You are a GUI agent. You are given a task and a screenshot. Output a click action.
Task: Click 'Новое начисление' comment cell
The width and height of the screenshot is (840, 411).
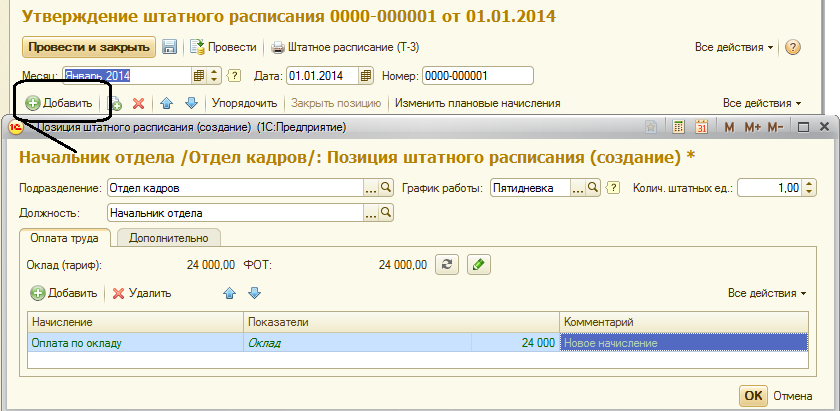[x=684, y=342]
